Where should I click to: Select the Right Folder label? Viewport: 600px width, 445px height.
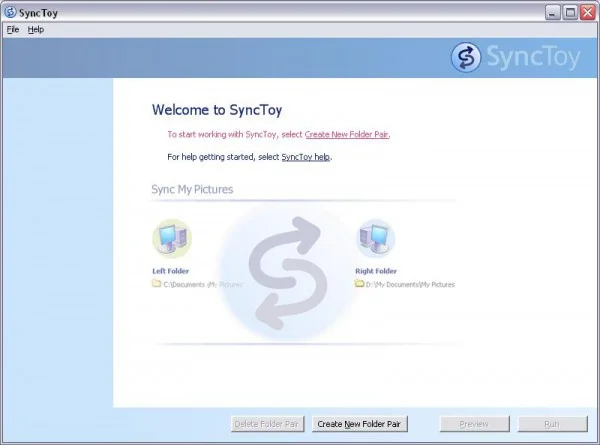(x=376, y=271)
